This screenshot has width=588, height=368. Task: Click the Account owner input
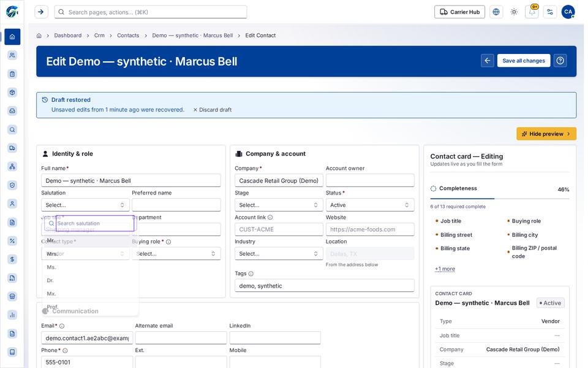pos(370,180)
